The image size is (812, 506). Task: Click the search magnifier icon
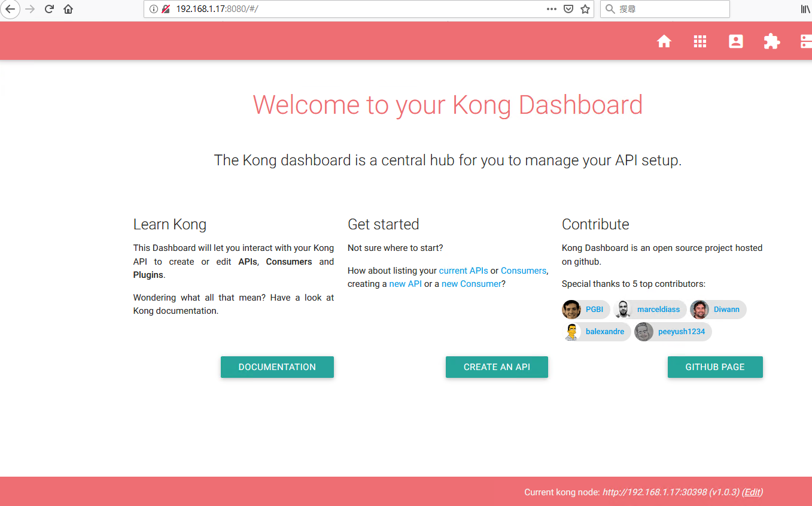tap(610, 9)
